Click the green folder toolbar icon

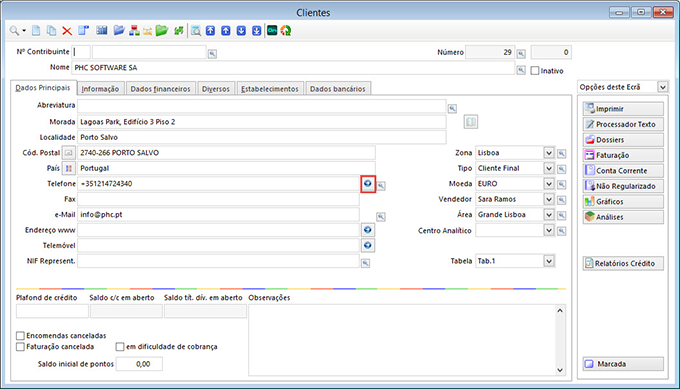click(x=162, y=31)
